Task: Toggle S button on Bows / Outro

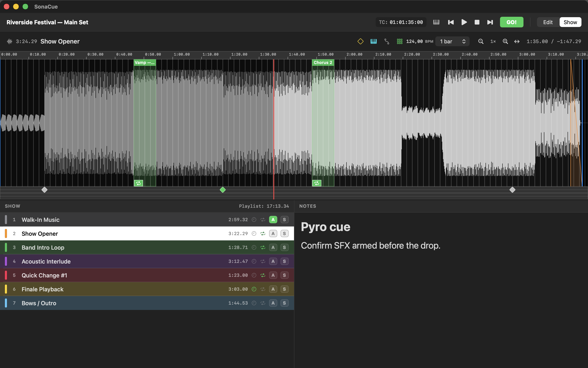Action: point(284,303)
